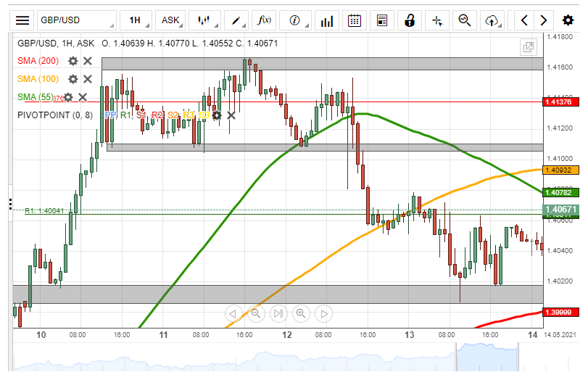The width and height of the screenshot is (588, 380).
Task: Open the hamburger main menu
Action: tap(22, 20)
